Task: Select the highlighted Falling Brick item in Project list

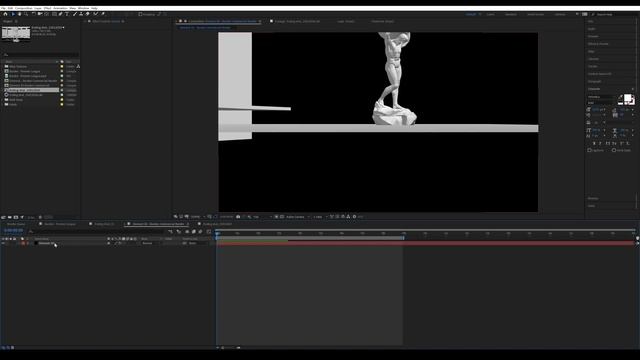Action: [x=31, y=90]
